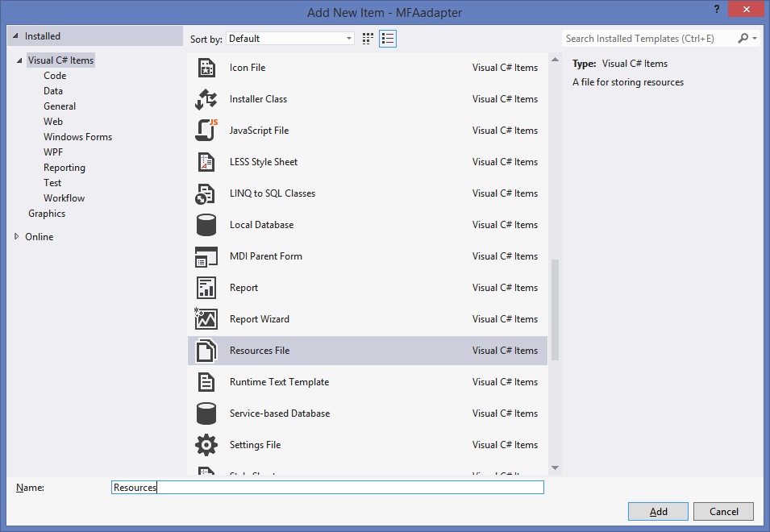
Task: Collapse the Visual C# Items node
Action: (x=20, y=60)
